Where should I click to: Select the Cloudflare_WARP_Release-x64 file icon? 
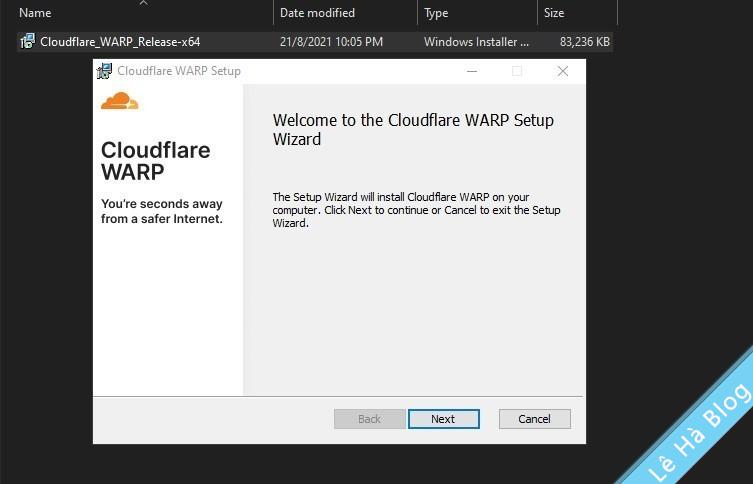click(x=28, y=42)
